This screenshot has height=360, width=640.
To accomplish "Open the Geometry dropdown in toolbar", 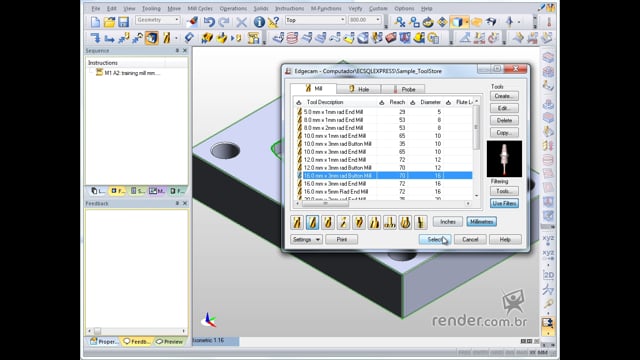I will [158, 20].
